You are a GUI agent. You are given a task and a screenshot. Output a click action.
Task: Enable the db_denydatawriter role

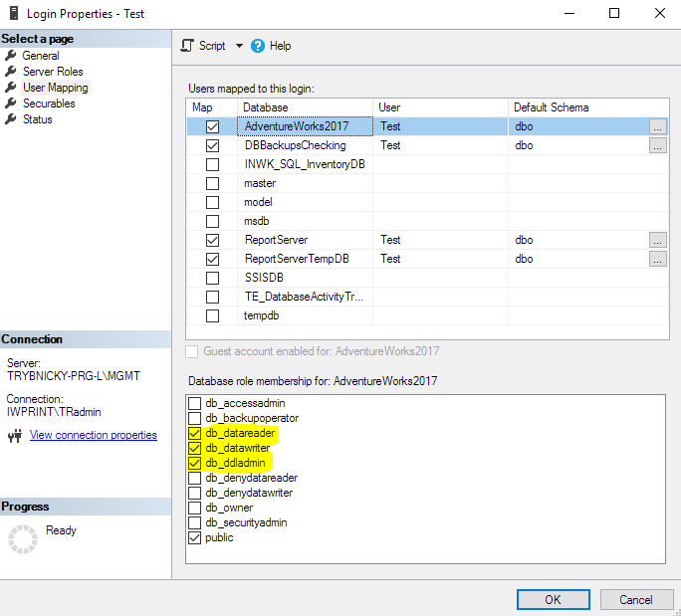[x=194, y=494]
